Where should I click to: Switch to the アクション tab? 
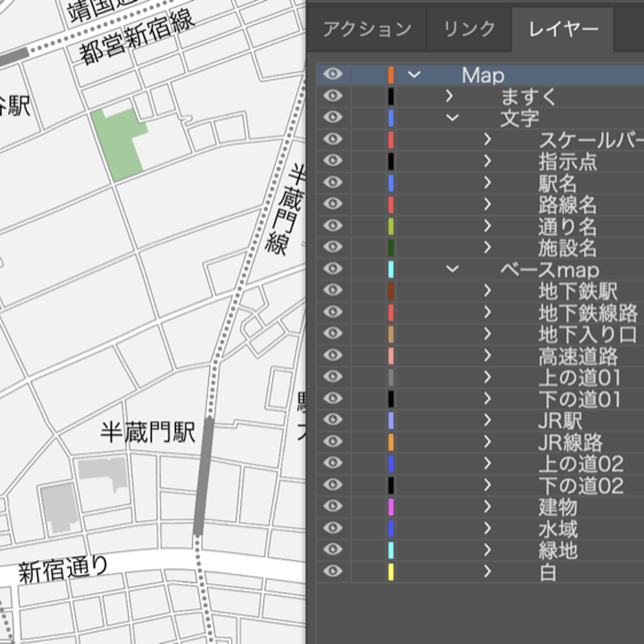pyautogui.click(x=367, y=29)
